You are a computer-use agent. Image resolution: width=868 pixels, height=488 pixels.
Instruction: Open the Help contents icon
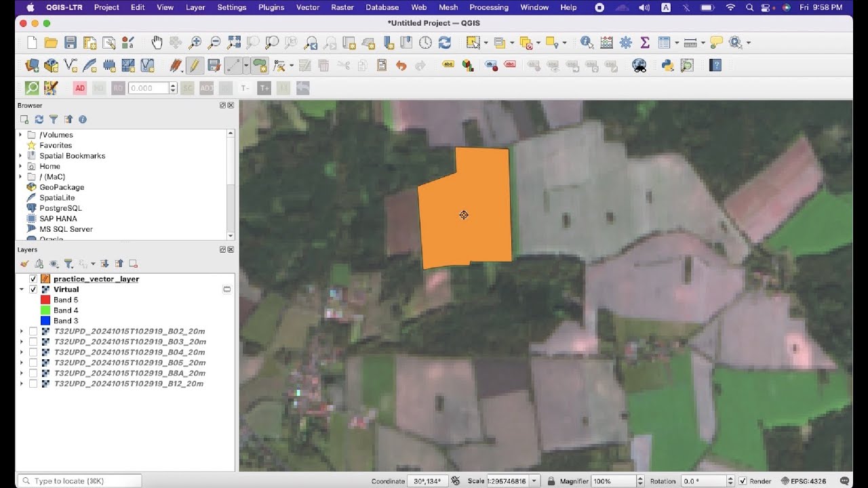pyautogui.click(x=715, y=66)
